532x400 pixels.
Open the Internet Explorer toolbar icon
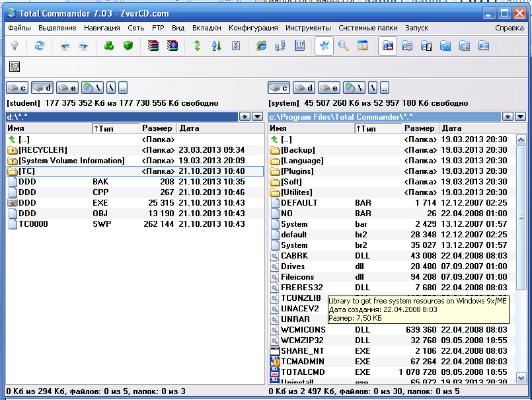click(x=261, y=46)
